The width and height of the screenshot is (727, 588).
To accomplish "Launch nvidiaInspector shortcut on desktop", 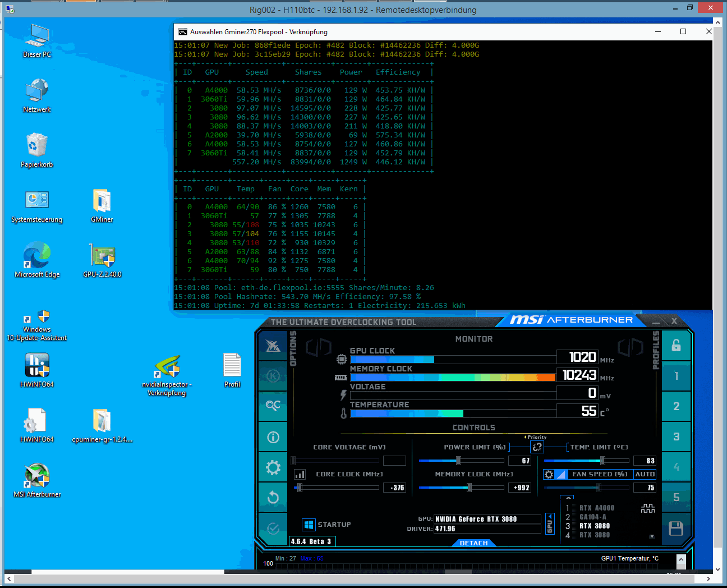I will click(167, 375).
